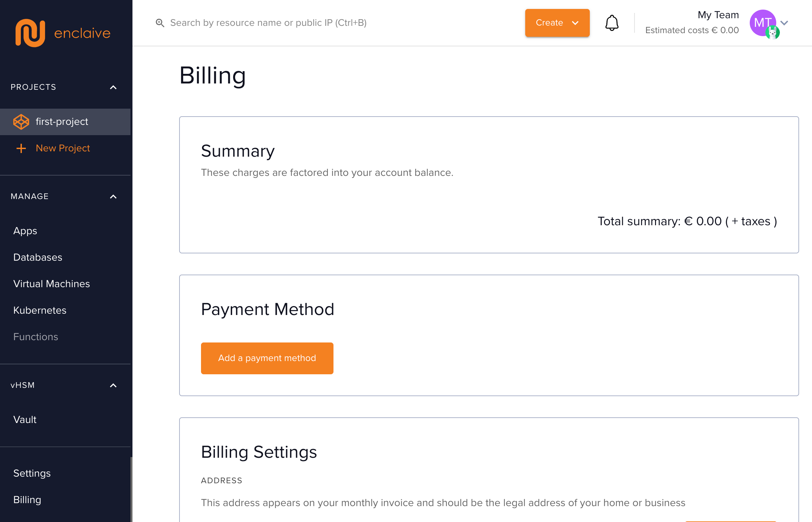Open the Create dropdown
Viewport: 812px width, 522px height.
557,23
